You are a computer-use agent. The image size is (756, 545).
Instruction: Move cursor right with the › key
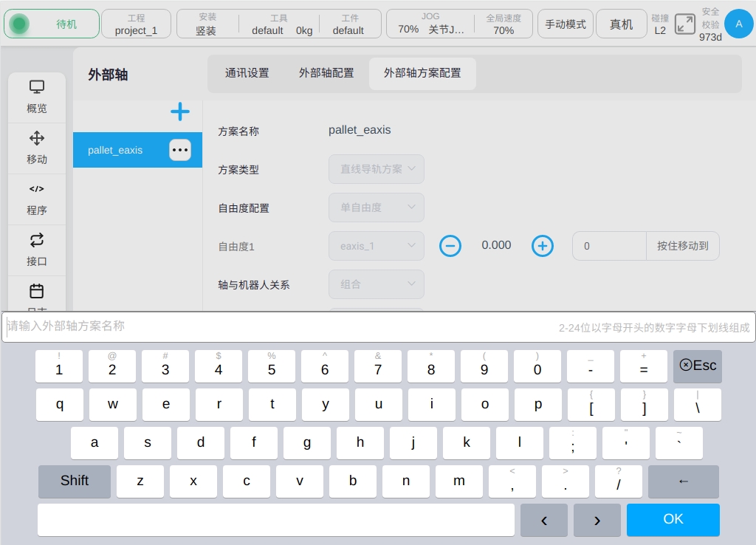[x=597, y=520]
